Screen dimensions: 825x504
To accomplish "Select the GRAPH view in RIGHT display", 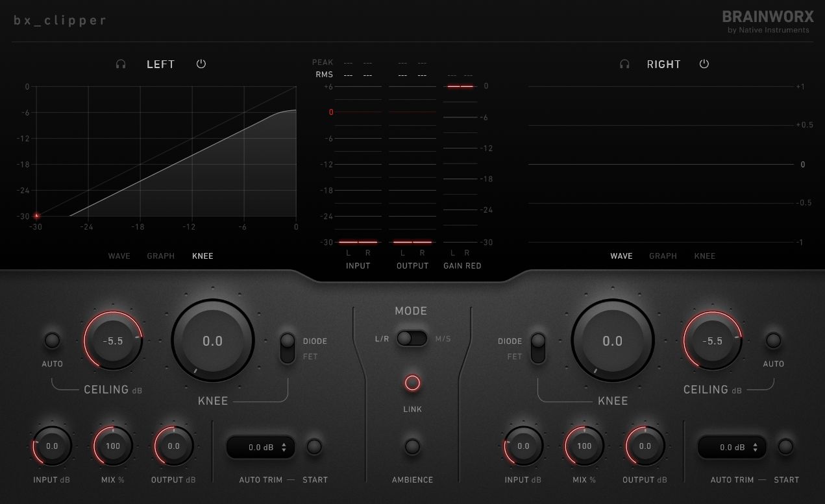I will click(x=663, y=256).
